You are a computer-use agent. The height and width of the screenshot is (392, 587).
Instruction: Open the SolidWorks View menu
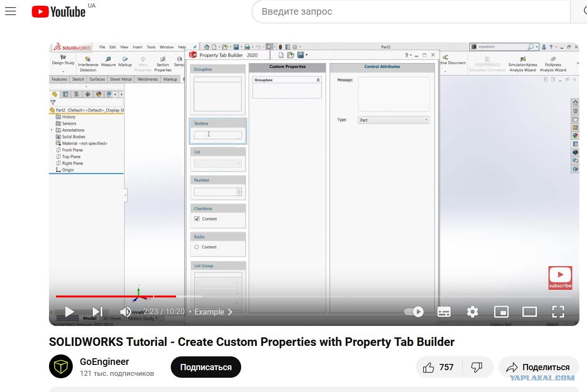click(x=124, y=47)
